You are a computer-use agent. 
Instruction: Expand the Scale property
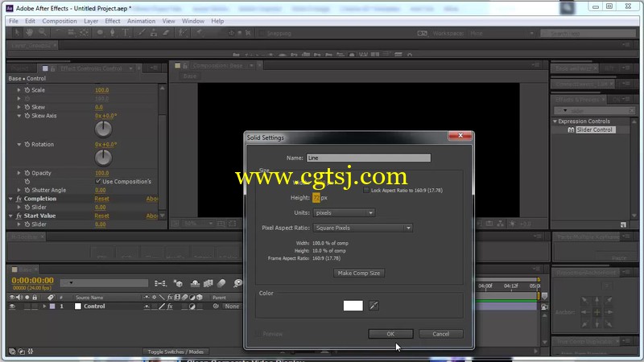tap(19, 90)
